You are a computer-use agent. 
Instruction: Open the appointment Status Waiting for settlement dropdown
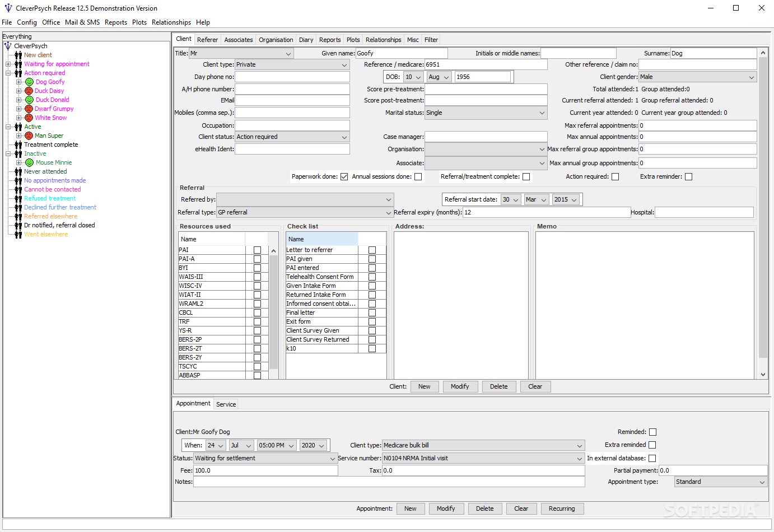tap(265, 458)
